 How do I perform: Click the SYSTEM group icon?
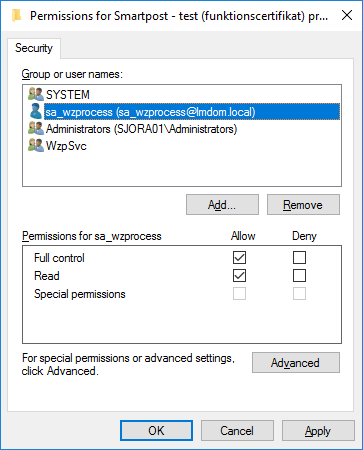[36, 94]
